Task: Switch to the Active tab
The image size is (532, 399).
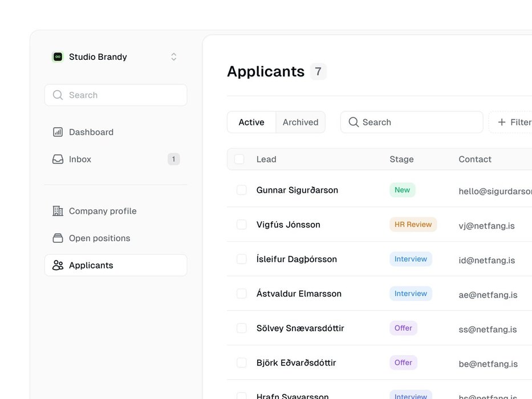Action: tap(251, 123)
